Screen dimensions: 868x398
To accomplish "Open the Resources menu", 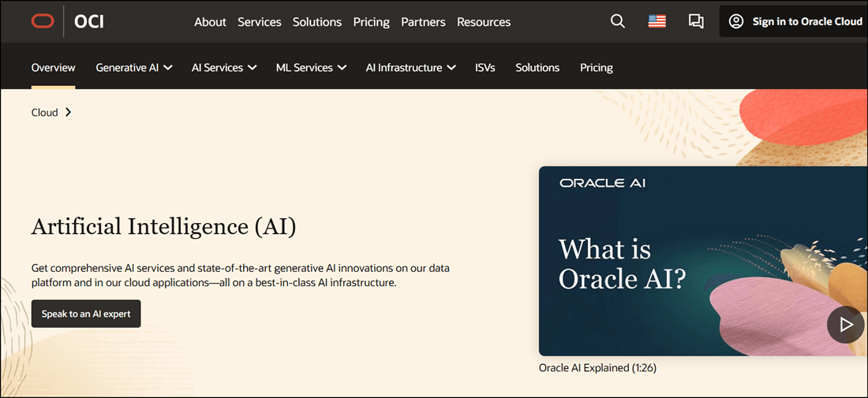I will pyautogui.click(x=484, y=22).
